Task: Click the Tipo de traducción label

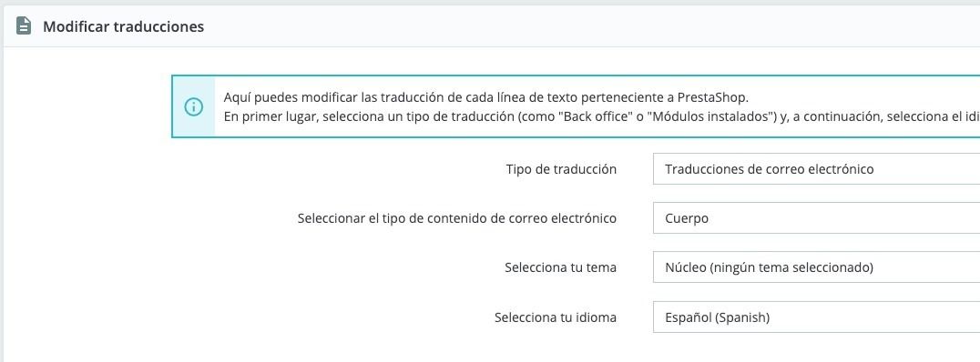Action: (561, 169)
